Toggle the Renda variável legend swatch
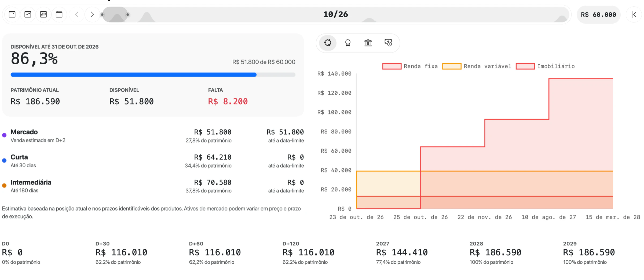644x280 pixels. pos(452,66)
